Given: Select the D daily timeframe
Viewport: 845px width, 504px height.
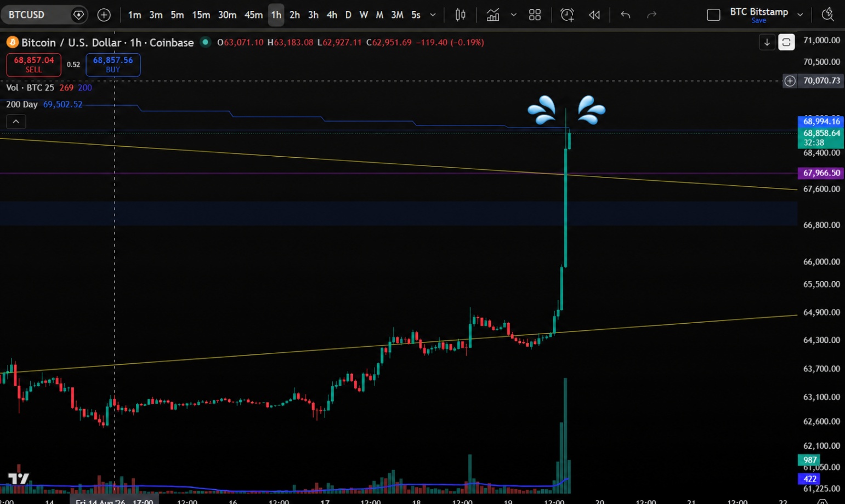Looking at the screenshot, I should coord(348,15).
